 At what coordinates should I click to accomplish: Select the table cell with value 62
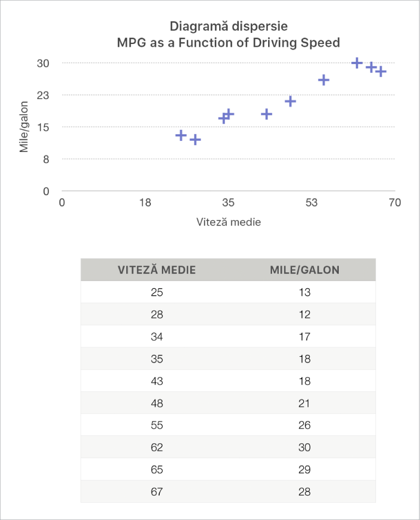157,448
